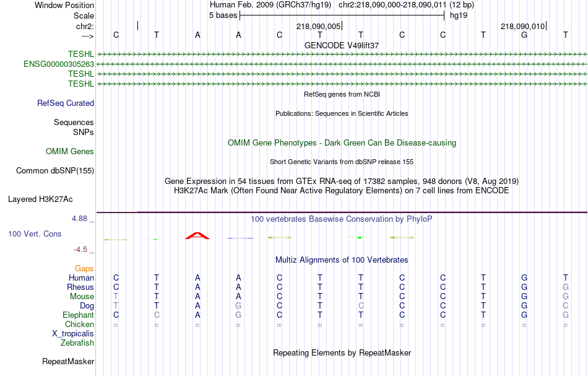Select the Rhesus alignment row label
Screen dimensions: 588x376
pyautogui.click(x=80, y=287)
